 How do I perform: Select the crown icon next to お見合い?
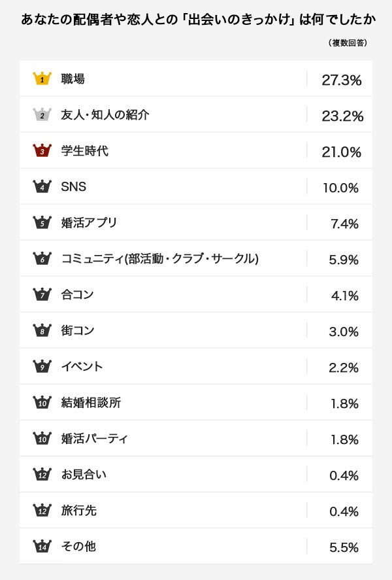pos(42,475)
